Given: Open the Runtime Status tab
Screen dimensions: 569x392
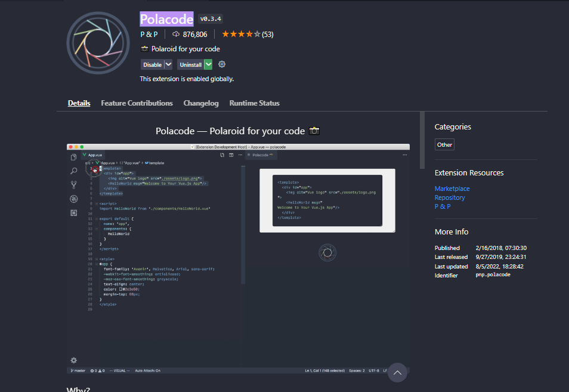Looking at the screenshot, I should pyautogui.click(x=255, y=103).
